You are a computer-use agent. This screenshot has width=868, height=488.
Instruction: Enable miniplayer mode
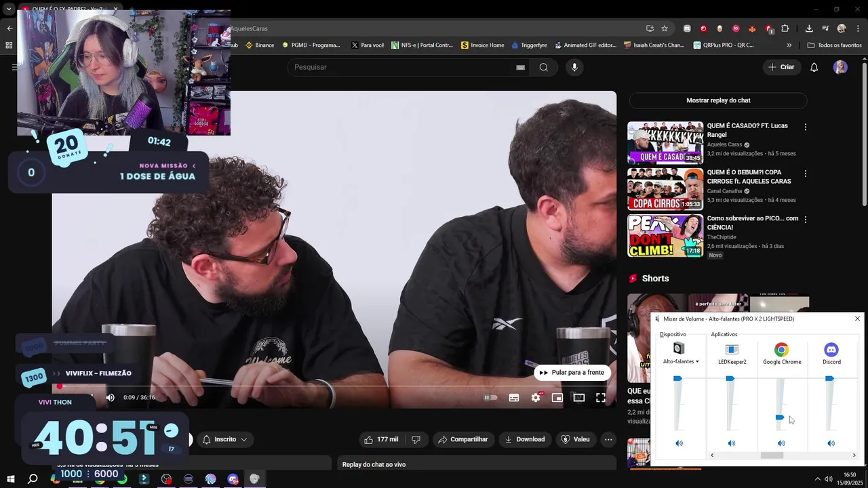click(x=557, y=398)
